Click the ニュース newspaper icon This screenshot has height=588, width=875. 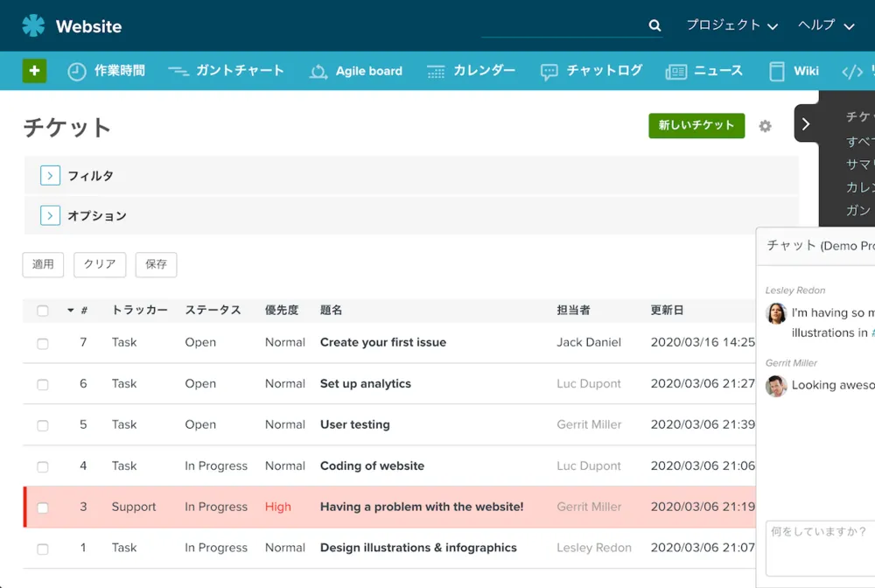click(x=675, y=72)
